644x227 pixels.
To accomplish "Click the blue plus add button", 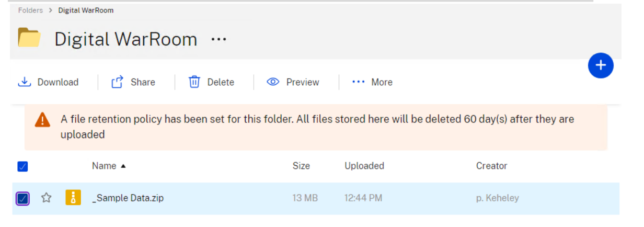I will (x=601, y=65).
